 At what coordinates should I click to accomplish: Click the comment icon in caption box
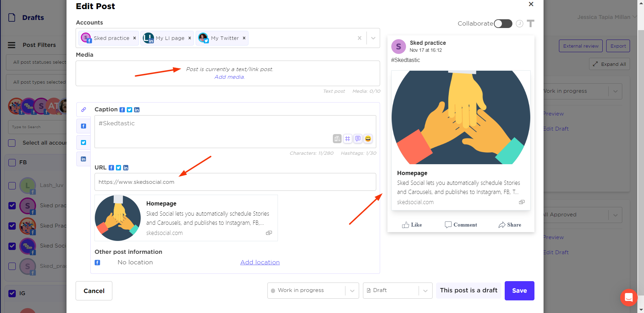[358, 139]
